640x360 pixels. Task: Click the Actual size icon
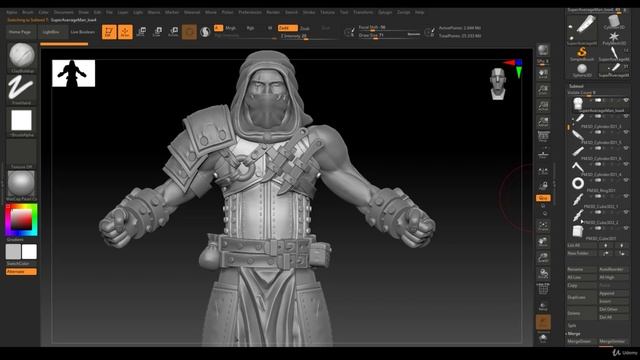pyautogui.click(x=543, y=106)
